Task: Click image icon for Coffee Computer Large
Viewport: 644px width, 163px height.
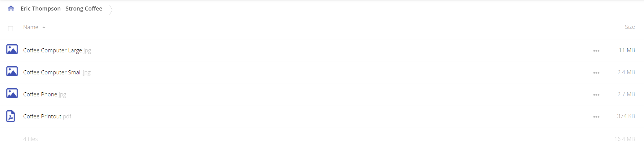Action: coord(12,49)
